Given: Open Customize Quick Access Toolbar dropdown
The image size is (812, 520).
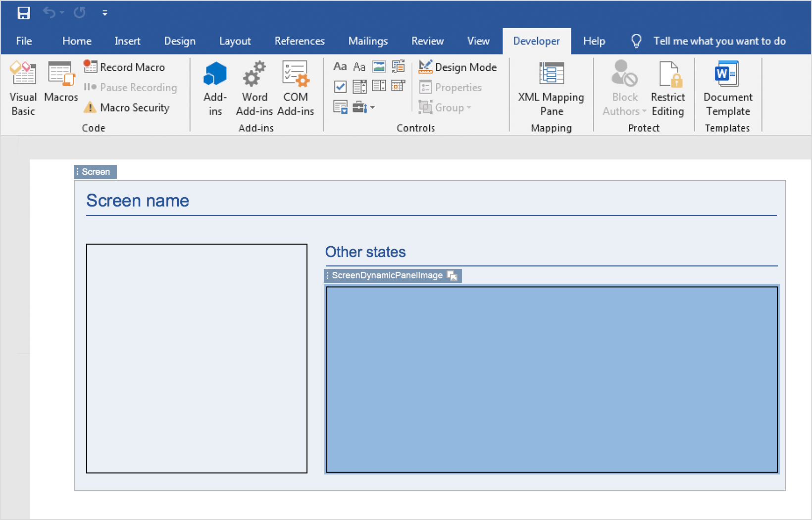Looking at the screenshot, I should tap(105, 13).
